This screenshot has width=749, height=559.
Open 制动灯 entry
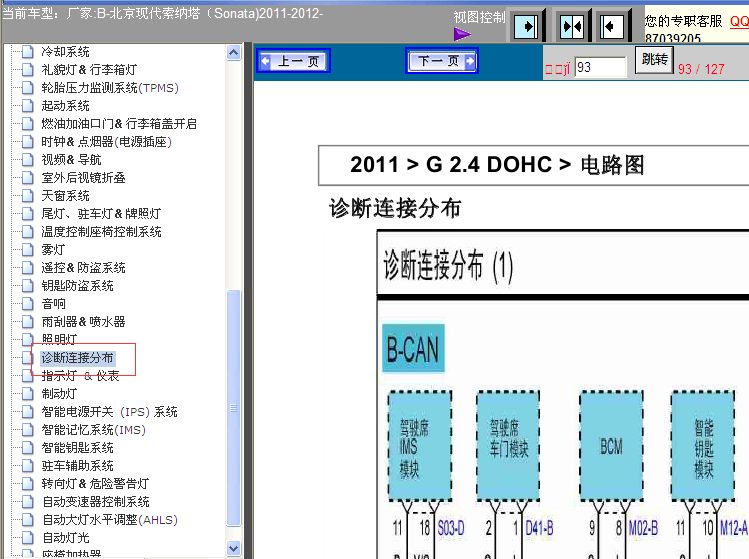coord(59,394)
